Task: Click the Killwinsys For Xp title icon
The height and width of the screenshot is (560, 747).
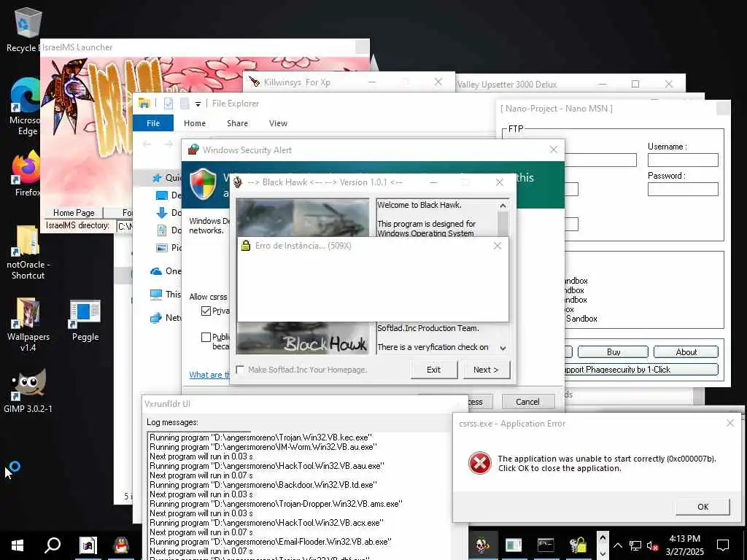Action: [x=254, y=82]
